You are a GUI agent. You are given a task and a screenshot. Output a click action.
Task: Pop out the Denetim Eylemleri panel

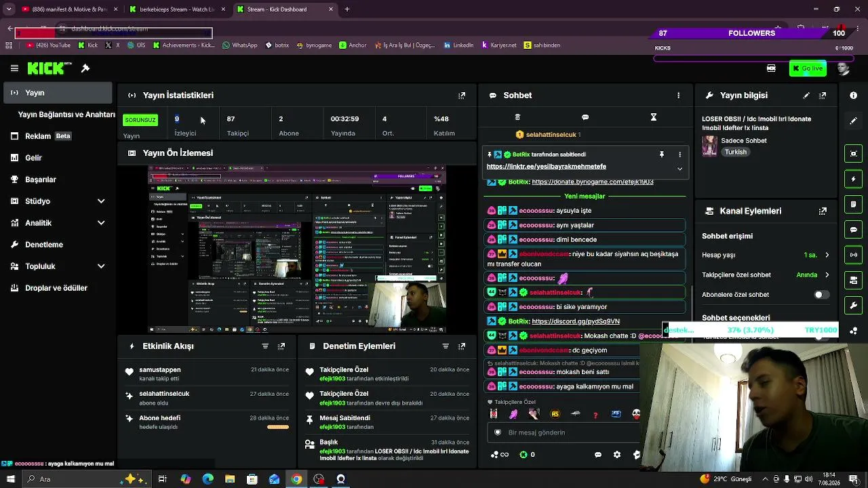(462, 346)
